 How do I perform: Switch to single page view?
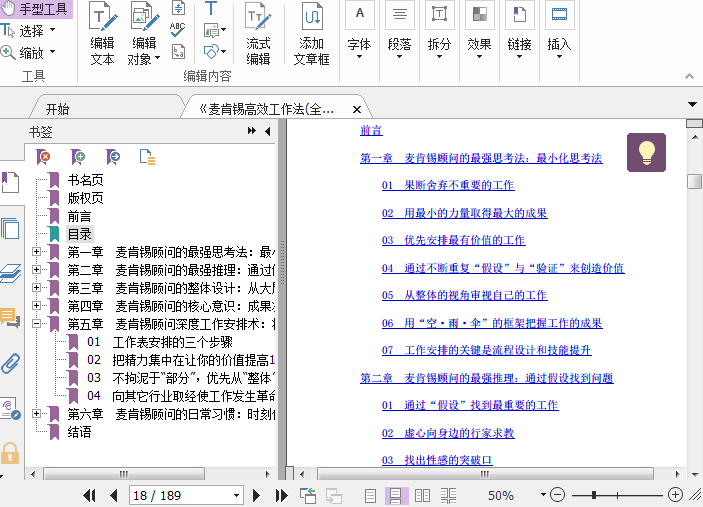(370, 495)
